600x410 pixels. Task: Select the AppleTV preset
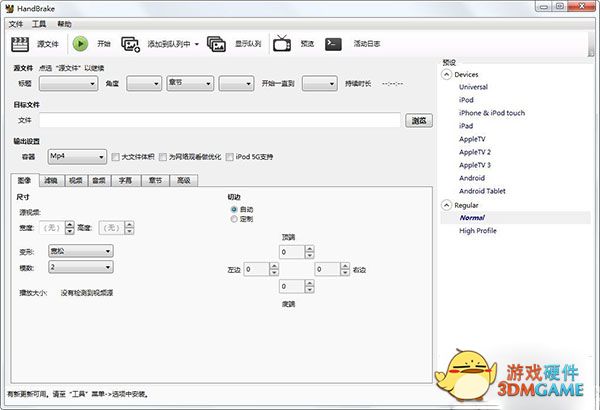pyautogui.click(x=472, y=139)
